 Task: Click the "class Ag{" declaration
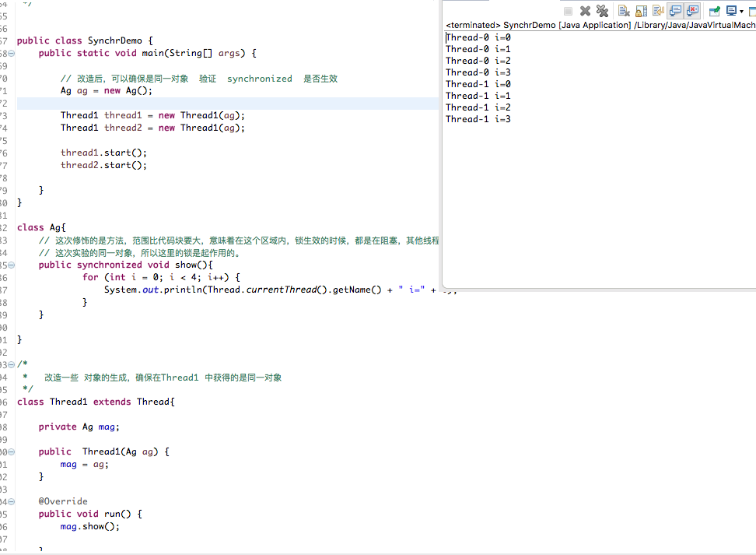(x=41, y=228)
